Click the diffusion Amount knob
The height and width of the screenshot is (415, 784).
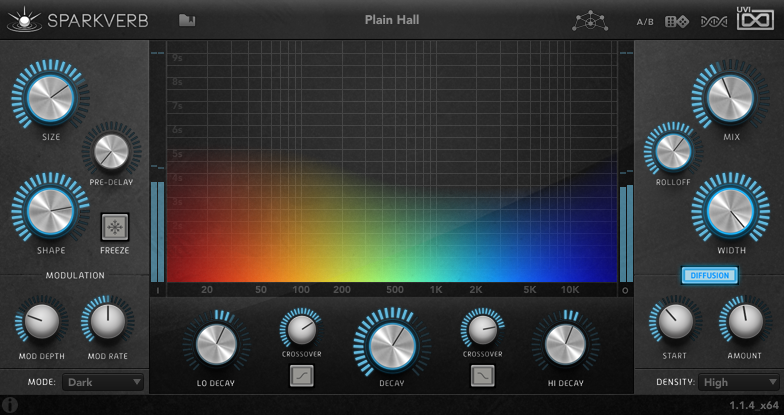[745, 322]
